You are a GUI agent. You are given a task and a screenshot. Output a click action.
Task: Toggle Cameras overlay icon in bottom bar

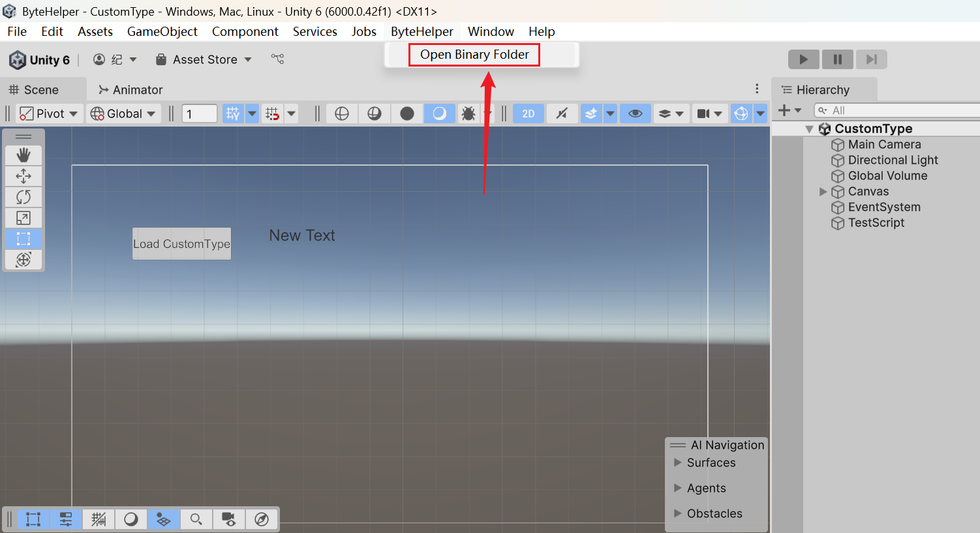(x=229, y=519)
